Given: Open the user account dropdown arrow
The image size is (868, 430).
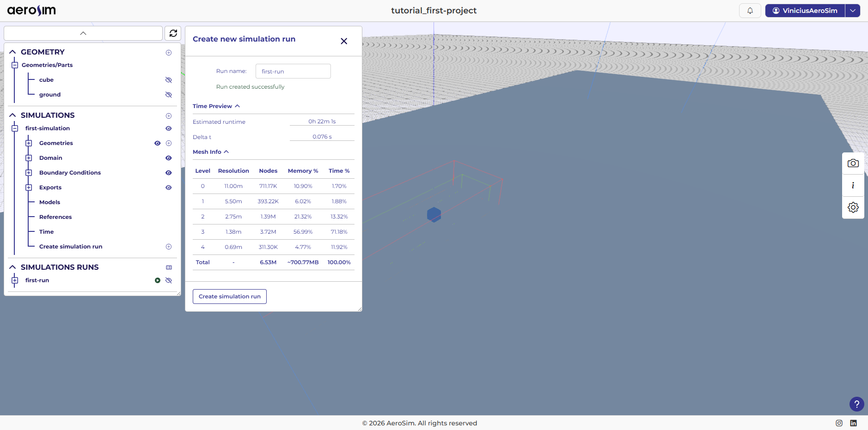Looking at the screenshot, I should point(853,10).
